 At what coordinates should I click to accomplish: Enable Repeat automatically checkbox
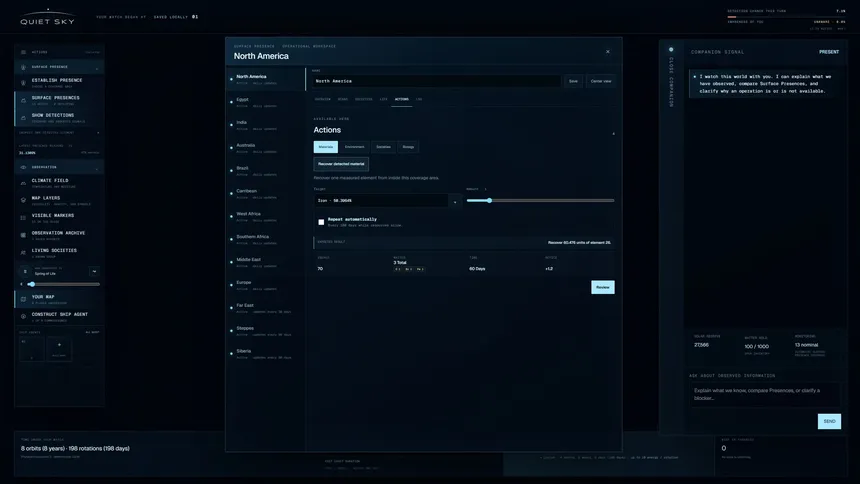pos(321,222)
